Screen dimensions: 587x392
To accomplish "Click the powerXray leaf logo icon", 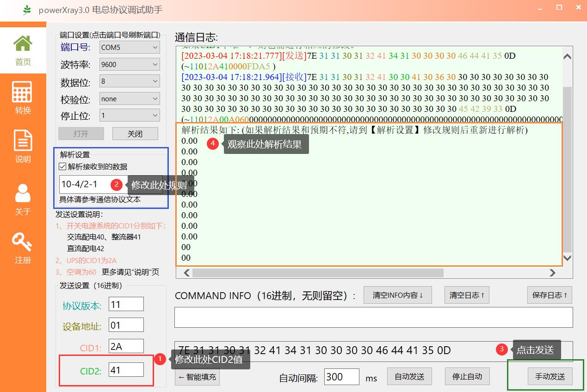I will click(x=27, y=10).
